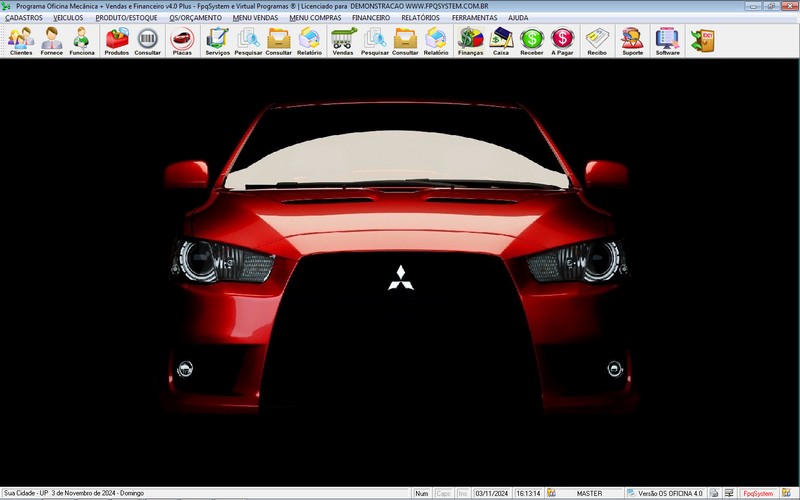The image size is (800, 500).
Task: Open Produtos toolbox icon
Action: [x=117, y=40]
